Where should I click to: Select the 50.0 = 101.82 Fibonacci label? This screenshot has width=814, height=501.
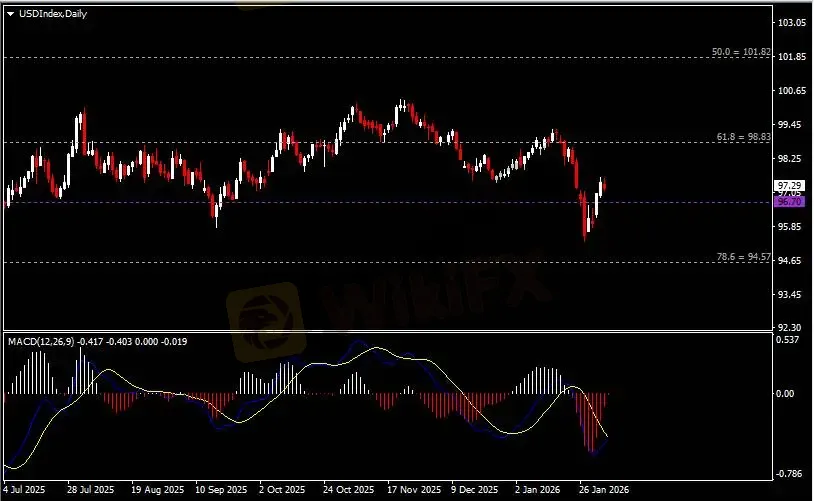coord(741,51)
